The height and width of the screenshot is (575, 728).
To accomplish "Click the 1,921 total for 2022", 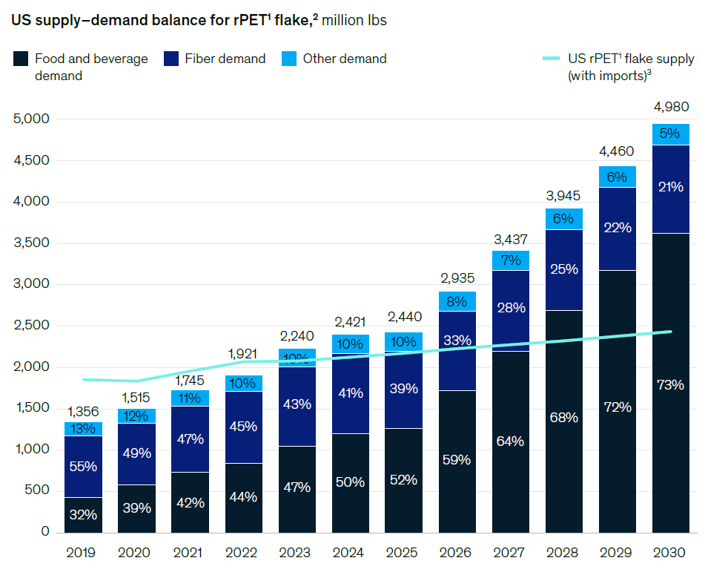I will (242, 354).
